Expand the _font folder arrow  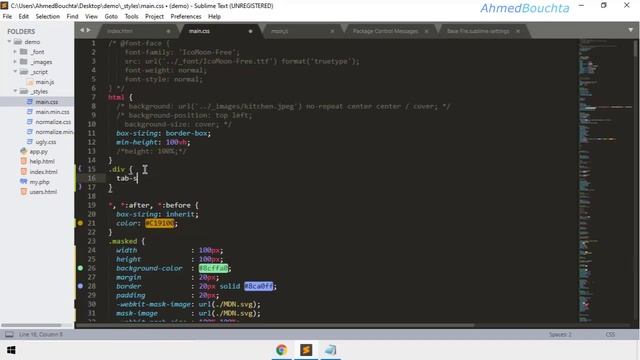[x=15, y=52]
